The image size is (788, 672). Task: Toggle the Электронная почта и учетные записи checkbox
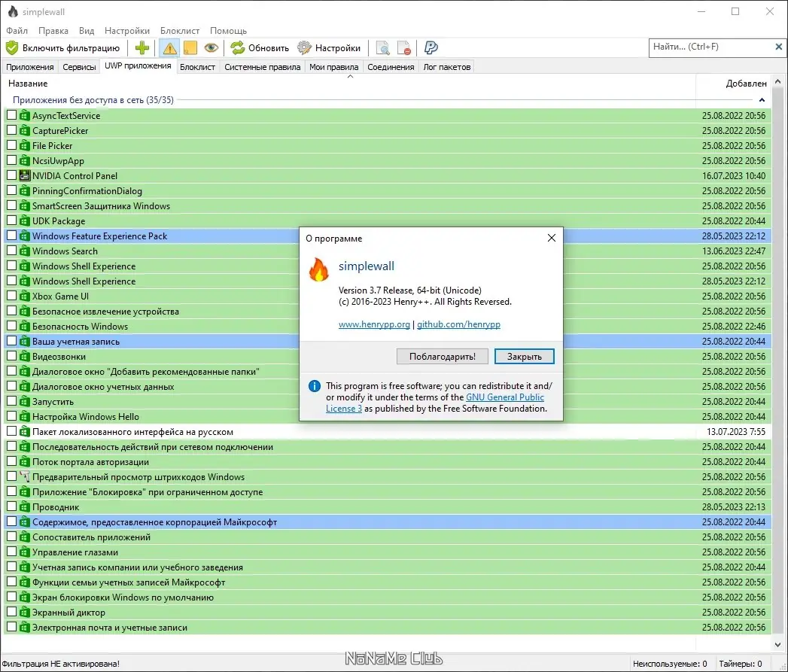coord(11,627)
